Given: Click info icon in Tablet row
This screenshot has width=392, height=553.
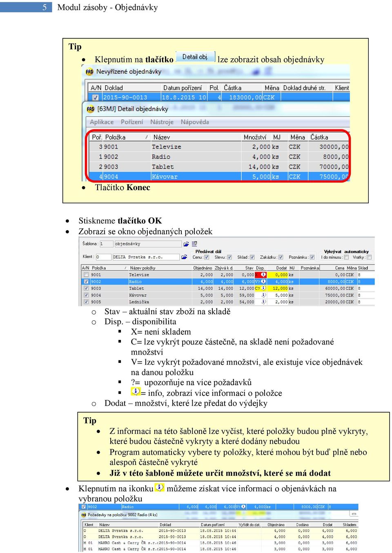Looking at the screenshot, I should pyautogui.click(x=263, y=288).
